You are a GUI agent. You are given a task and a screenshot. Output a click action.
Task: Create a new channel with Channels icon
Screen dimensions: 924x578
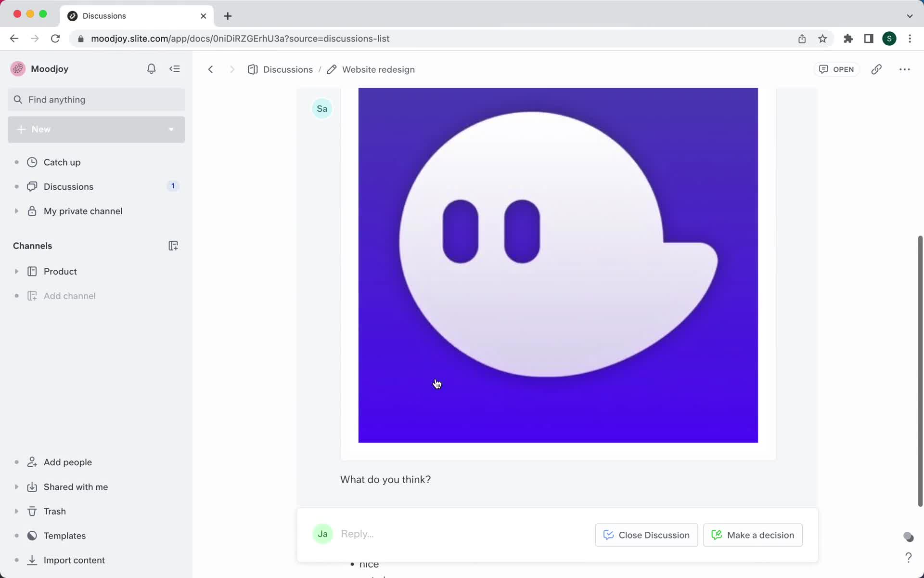coord(173,246)
